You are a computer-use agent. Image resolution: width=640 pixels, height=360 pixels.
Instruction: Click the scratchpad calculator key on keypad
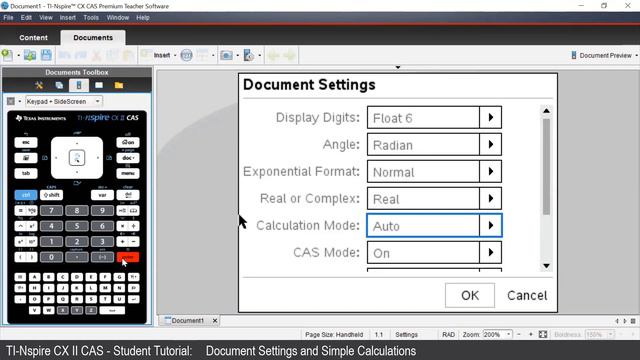(26, 158)
